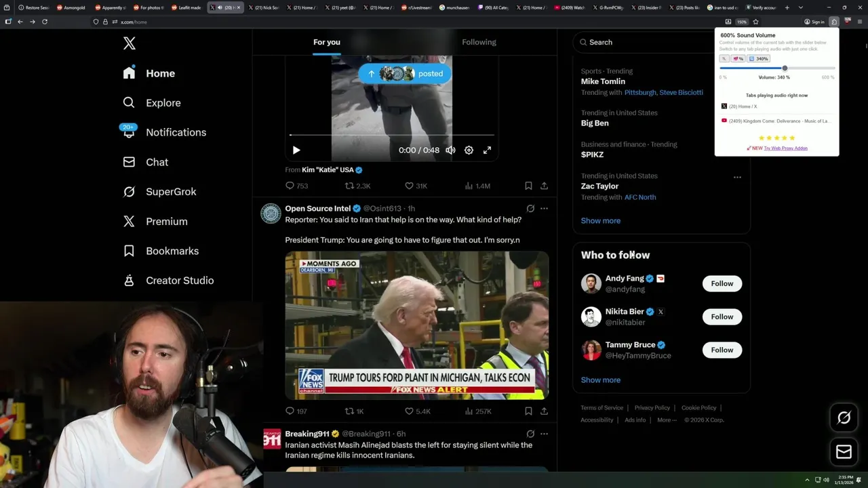
Task: Click the X logo in sidebar
Action: pyautogui.click(x=130, y=43)
